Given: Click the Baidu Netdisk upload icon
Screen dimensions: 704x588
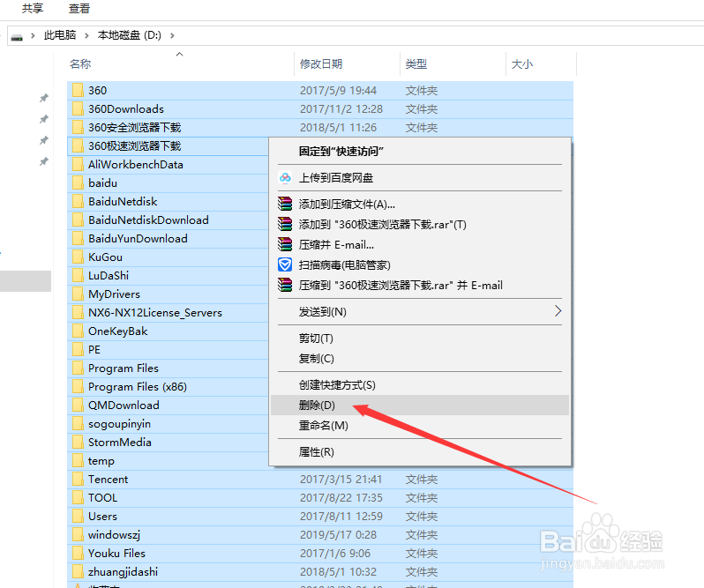Looking at the screenshot, I should (x=285, y=177).
